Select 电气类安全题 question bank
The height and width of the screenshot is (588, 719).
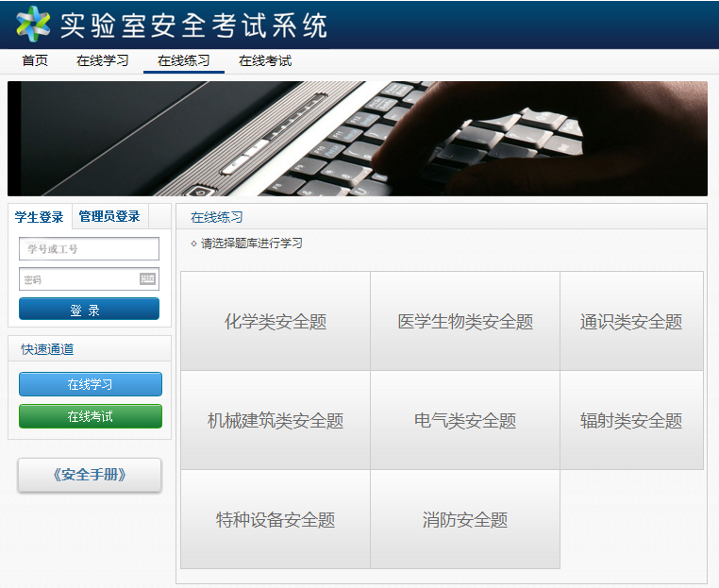465,420
